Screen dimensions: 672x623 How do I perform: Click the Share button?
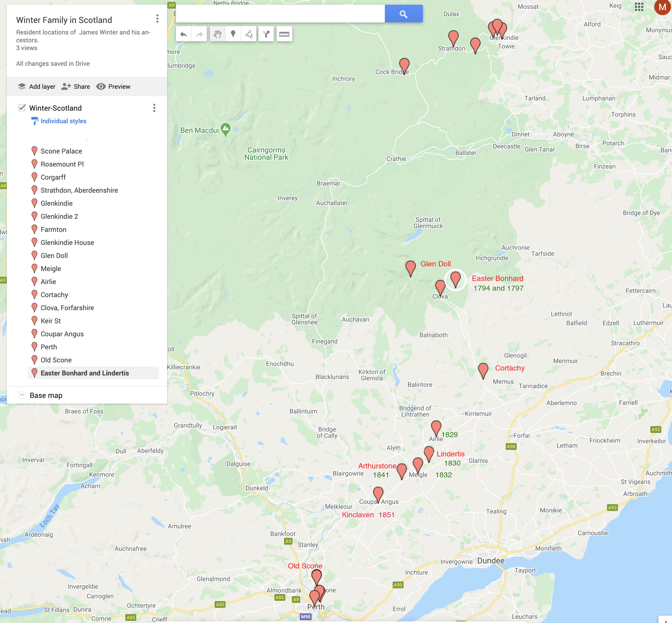(76, 87)
